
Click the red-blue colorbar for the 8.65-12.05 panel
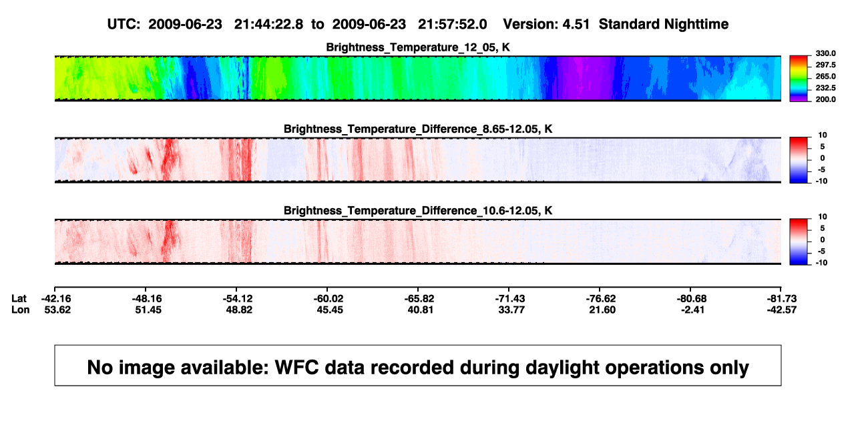click(799, 160)
